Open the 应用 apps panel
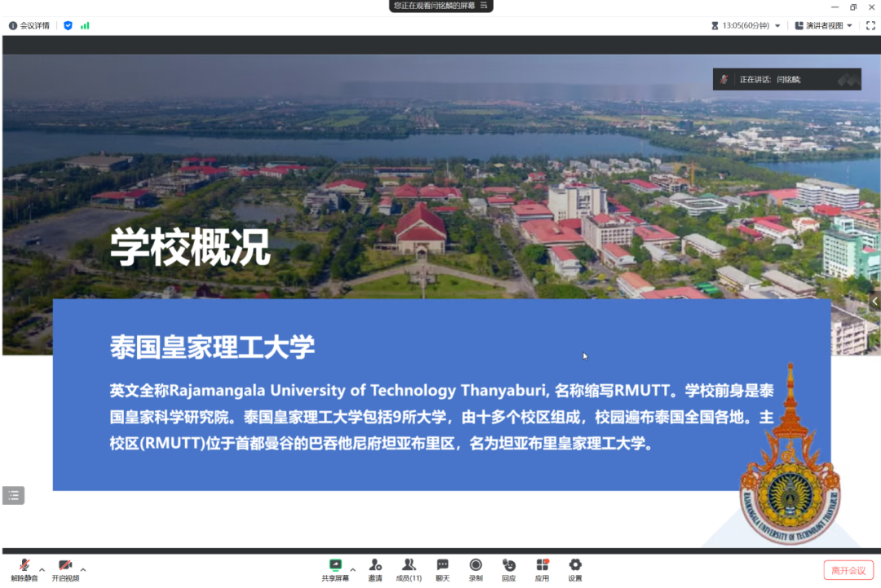 tap(542, 568)
